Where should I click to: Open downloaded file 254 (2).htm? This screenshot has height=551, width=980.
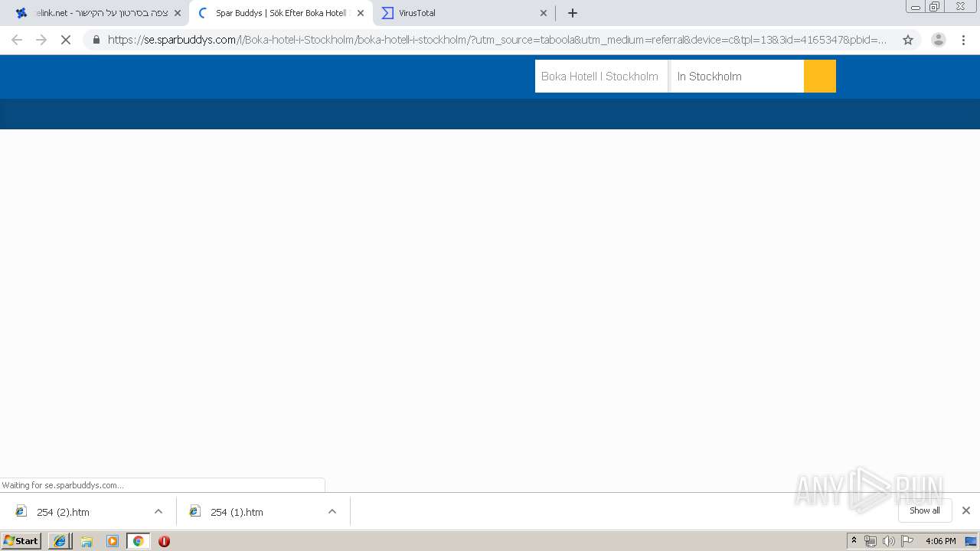coord(64,512)
